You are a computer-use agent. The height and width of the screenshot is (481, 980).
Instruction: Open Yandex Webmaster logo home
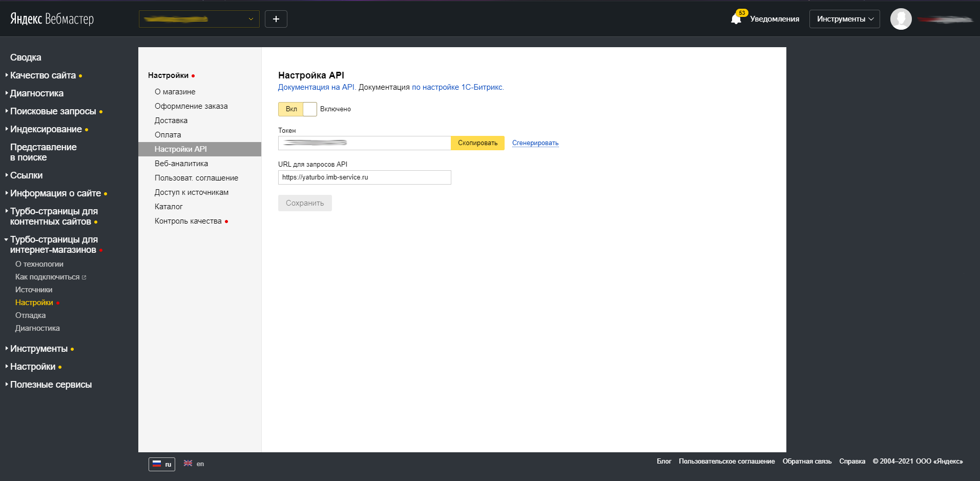[x=52, y=19]
